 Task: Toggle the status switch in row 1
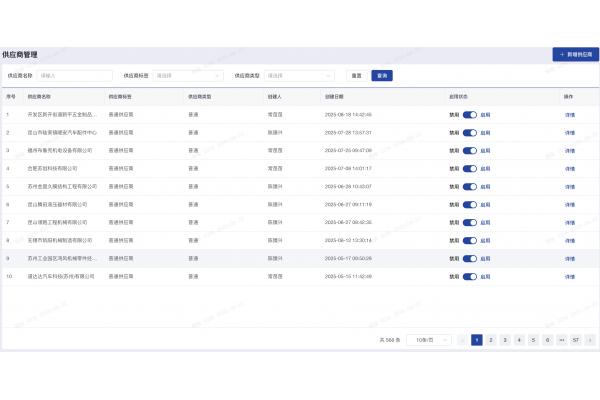pyautogui.click(x=469, y=115)
